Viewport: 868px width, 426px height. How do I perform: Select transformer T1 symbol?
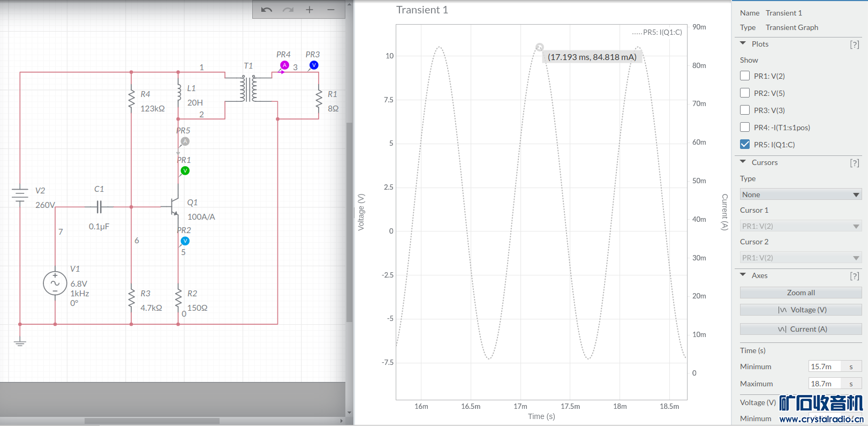[x=248, y=88]
